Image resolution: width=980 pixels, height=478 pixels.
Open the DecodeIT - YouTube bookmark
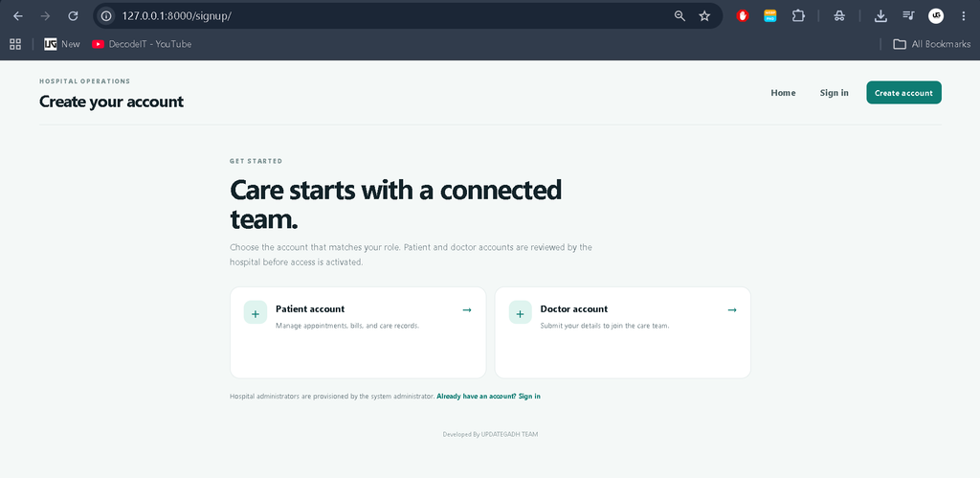pyautogui.click(x=142, y=44)
